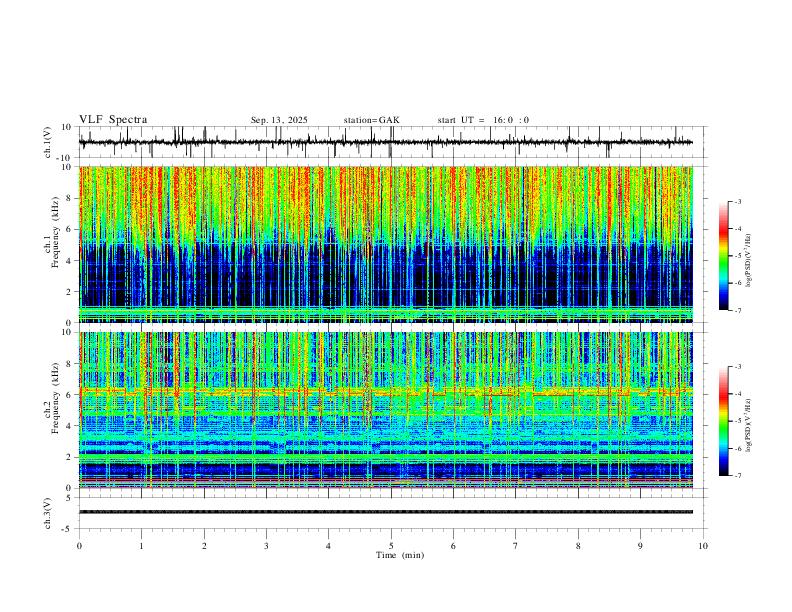792x612 pixels.
Task: Click the "ch.1(V)" waveform axis label
Action: click(x=48, y=142)
